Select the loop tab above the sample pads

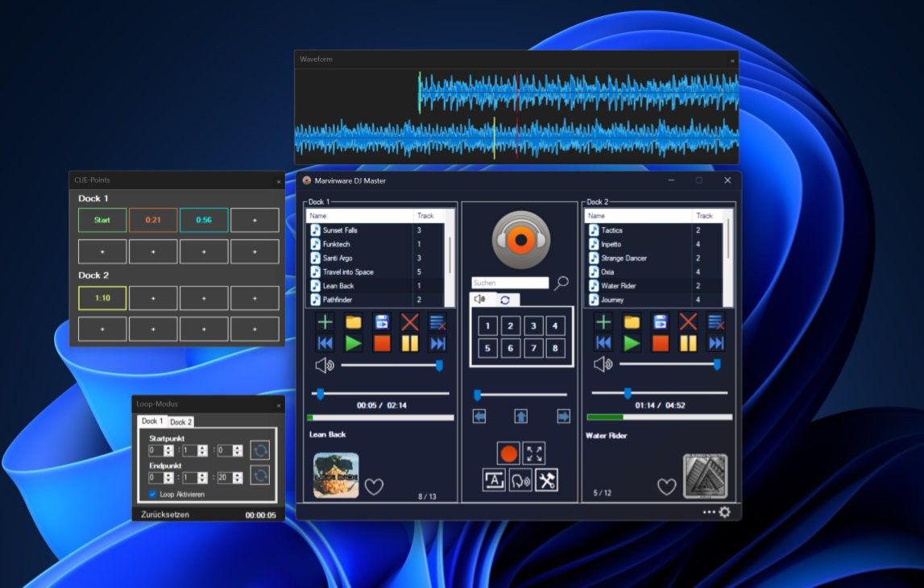pyautogui.click(x=505, y=300)
